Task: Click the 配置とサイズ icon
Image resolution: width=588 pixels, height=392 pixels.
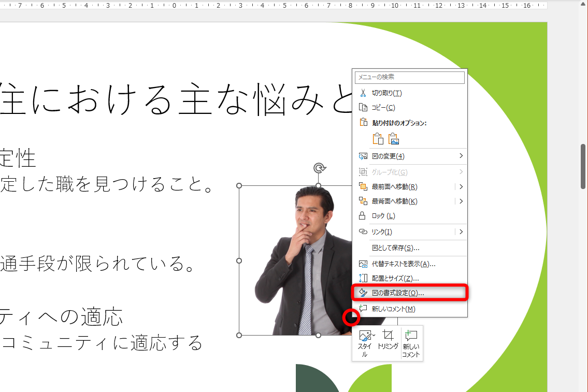Action: 363,278
